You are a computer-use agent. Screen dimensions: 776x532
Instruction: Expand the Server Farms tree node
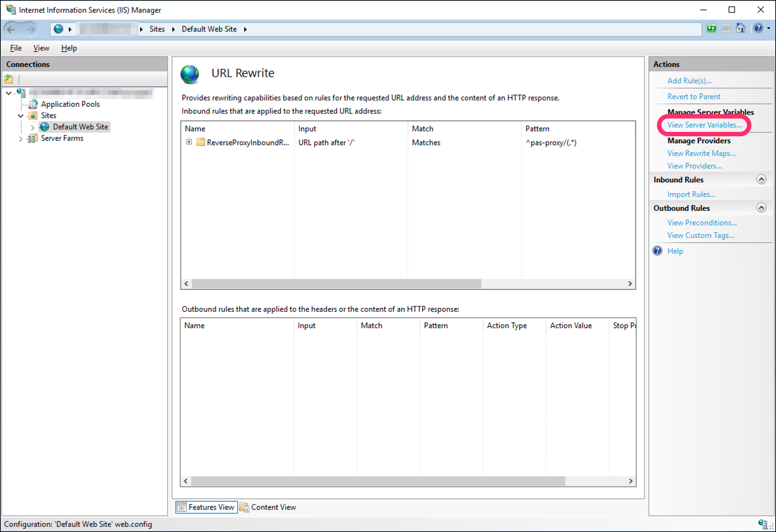coord(21,139)
